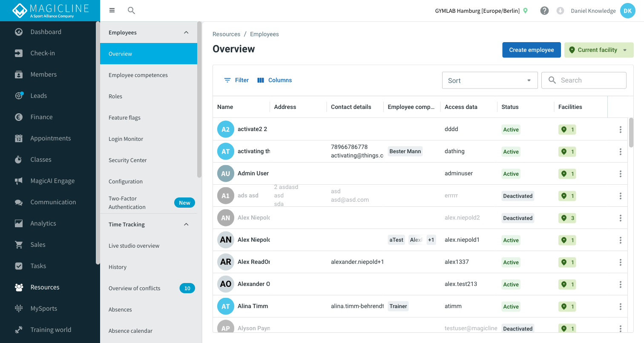The image size is (644, 343).
Task: Click the Classes stopwatch icon
Action: click(x=19, y=160)
